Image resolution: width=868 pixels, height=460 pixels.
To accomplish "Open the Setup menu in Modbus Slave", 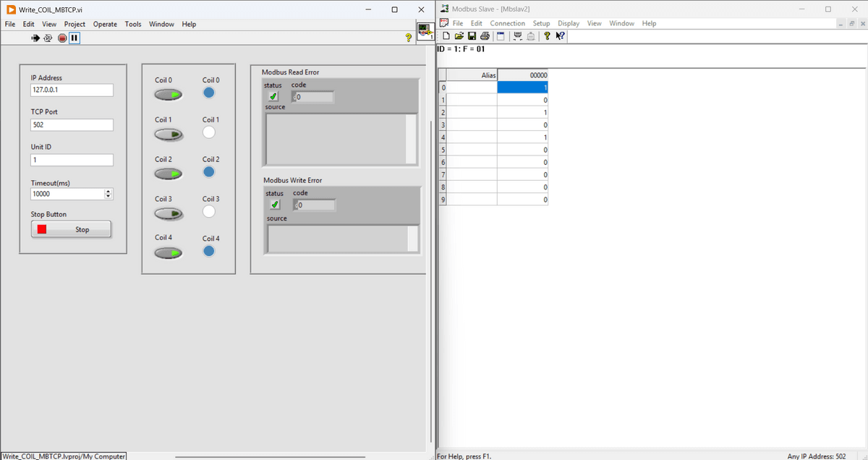I will coord(541,23).
